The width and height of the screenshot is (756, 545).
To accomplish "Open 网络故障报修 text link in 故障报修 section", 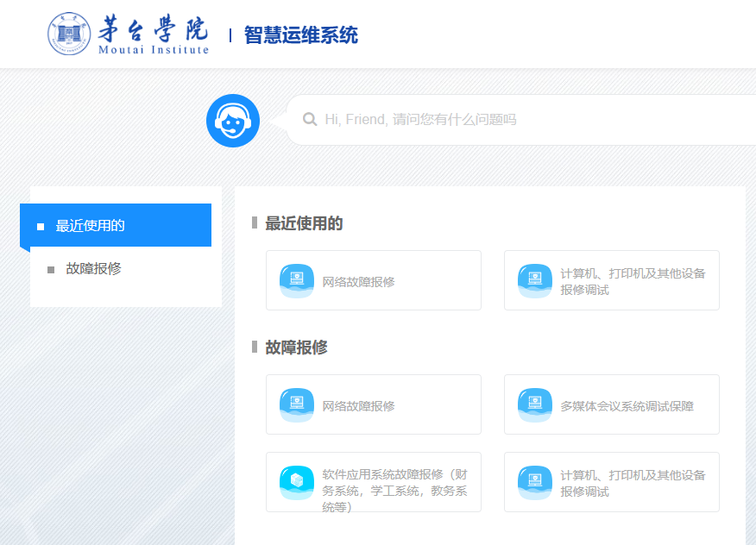I will coord(359,405).
